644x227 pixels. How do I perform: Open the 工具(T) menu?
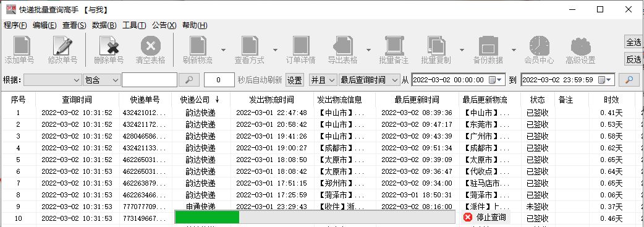pyautogui.click(x=134, y=25)
